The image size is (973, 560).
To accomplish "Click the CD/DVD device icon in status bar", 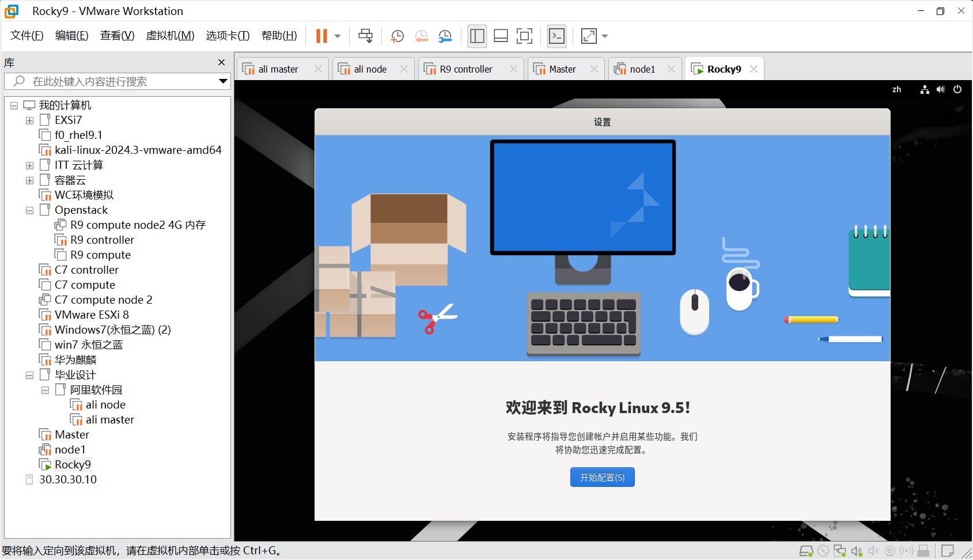I will click(x=823, y=551).
